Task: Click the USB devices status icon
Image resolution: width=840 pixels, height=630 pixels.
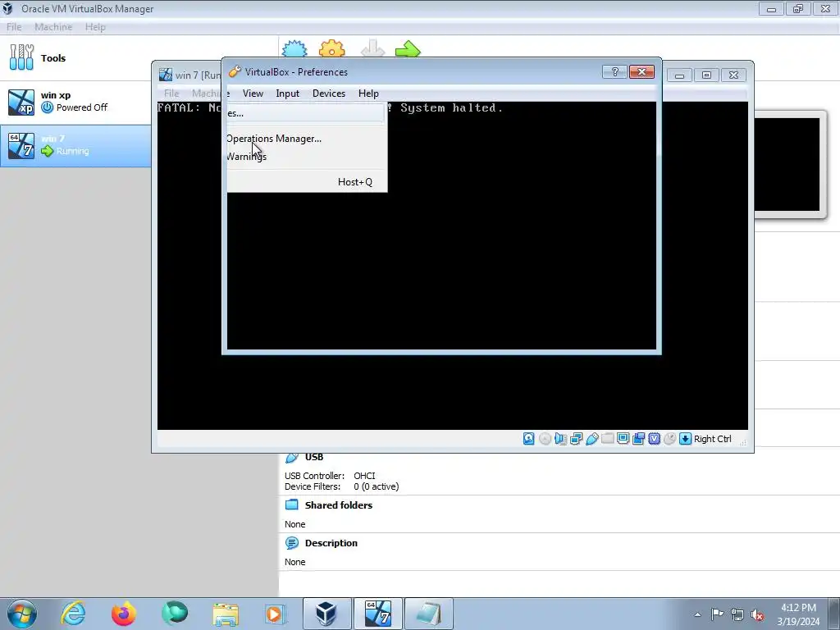Action: click(592, 439)
